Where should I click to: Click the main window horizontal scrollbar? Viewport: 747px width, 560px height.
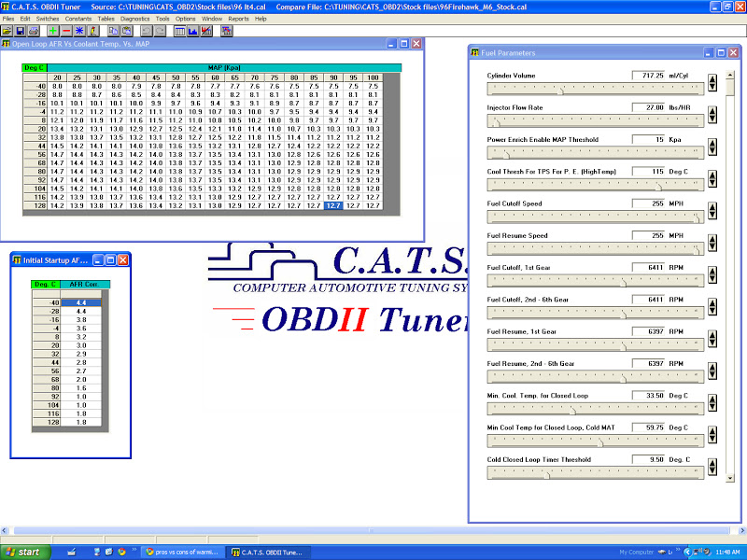pyautogui.click(x=372, y=530)
